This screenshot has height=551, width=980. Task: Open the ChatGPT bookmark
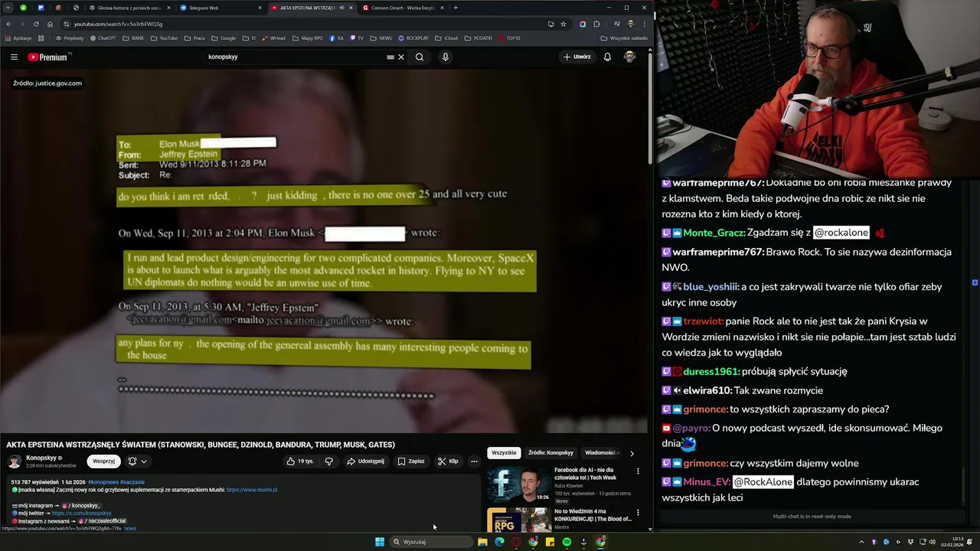click(103, 37)
